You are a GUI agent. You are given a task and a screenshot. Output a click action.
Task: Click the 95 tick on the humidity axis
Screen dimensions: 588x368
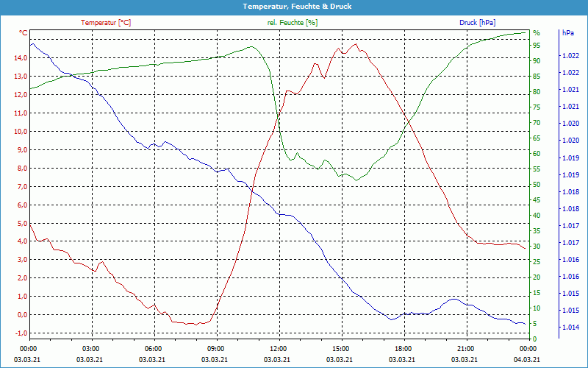[x=537, y=46]
